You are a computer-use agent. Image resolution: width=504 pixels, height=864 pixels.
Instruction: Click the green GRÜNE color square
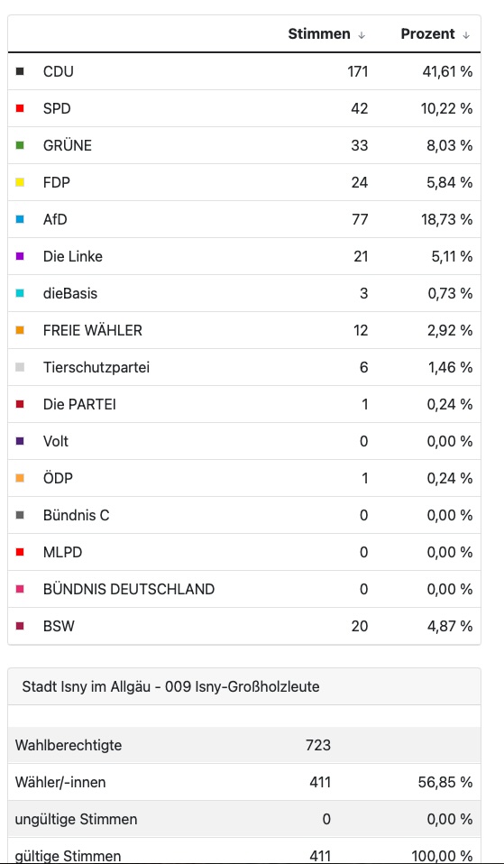(20, 145)
